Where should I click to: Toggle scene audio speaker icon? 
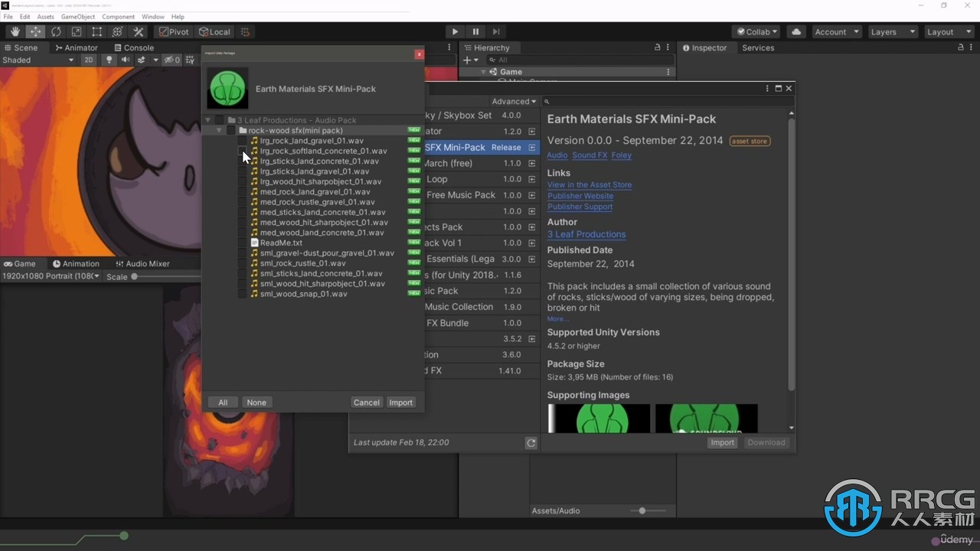tap(125, 60)
